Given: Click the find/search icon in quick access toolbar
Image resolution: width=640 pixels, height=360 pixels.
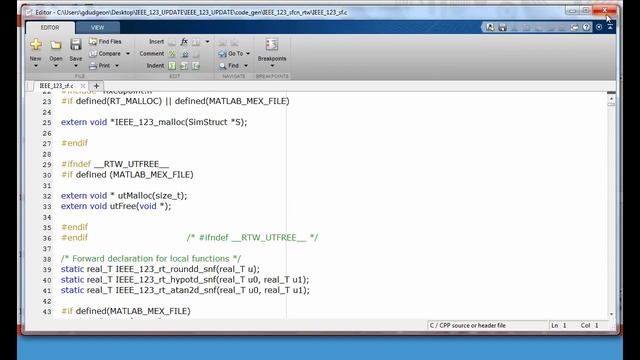Looking at the screenshot, I should point(490,27).
